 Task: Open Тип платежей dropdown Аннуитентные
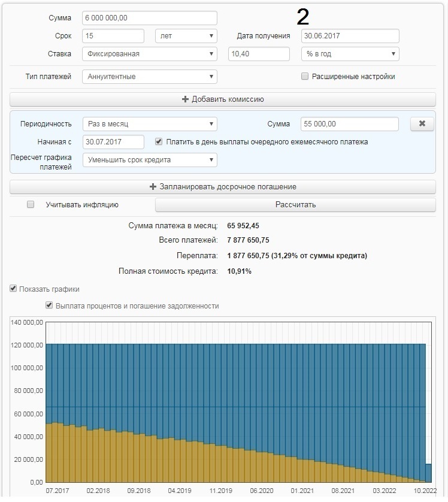coord(149,77)
